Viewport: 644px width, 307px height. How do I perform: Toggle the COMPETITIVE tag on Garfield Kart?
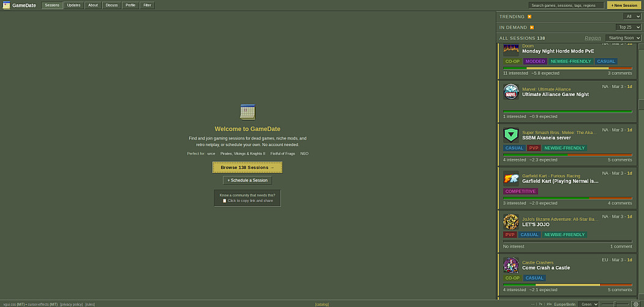click(520, 191)
